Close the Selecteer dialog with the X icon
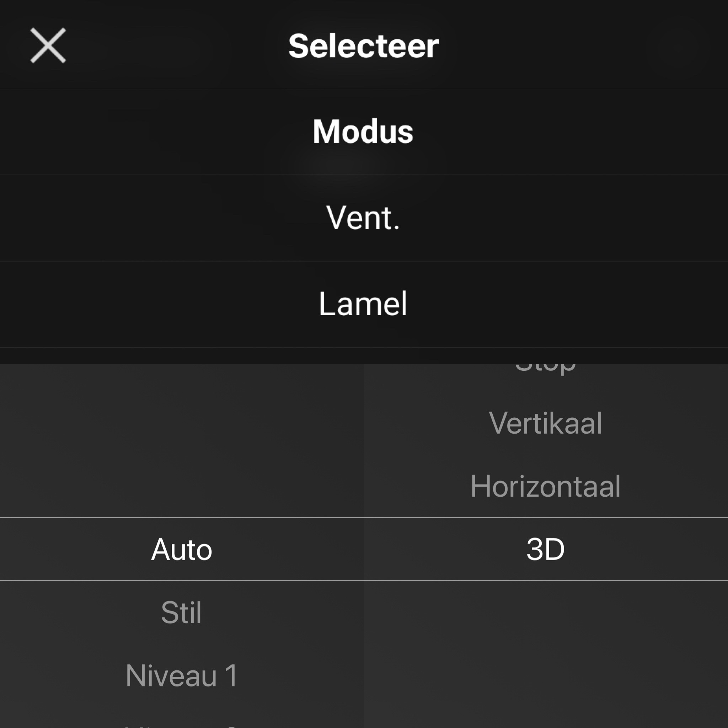 (48, 45)
